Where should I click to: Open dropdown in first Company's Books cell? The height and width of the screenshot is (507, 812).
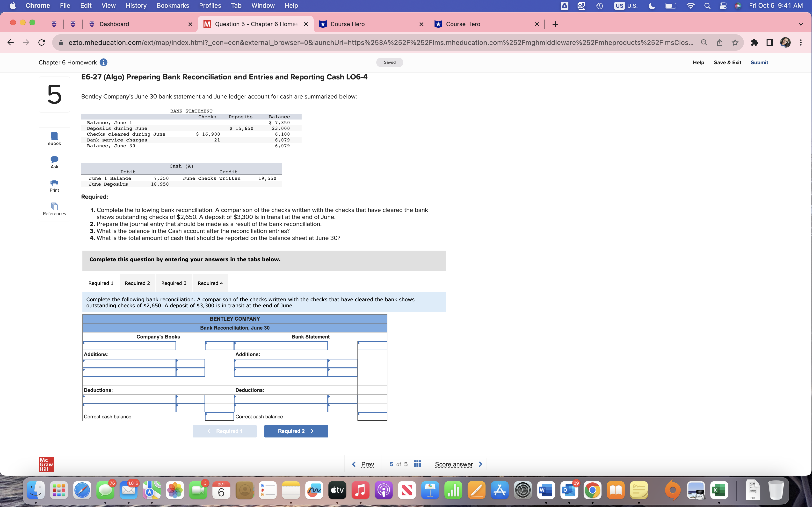click(129, 345)
